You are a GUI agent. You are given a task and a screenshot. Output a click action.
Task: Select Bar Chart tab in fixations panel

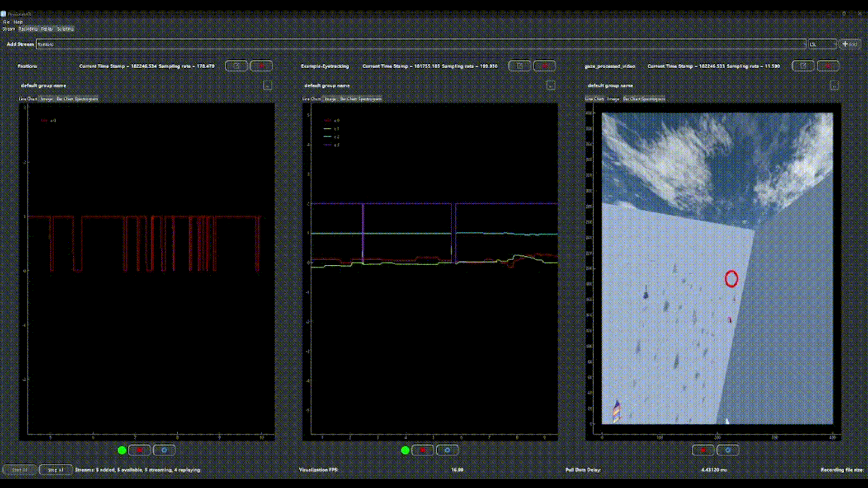pos(65,99)
